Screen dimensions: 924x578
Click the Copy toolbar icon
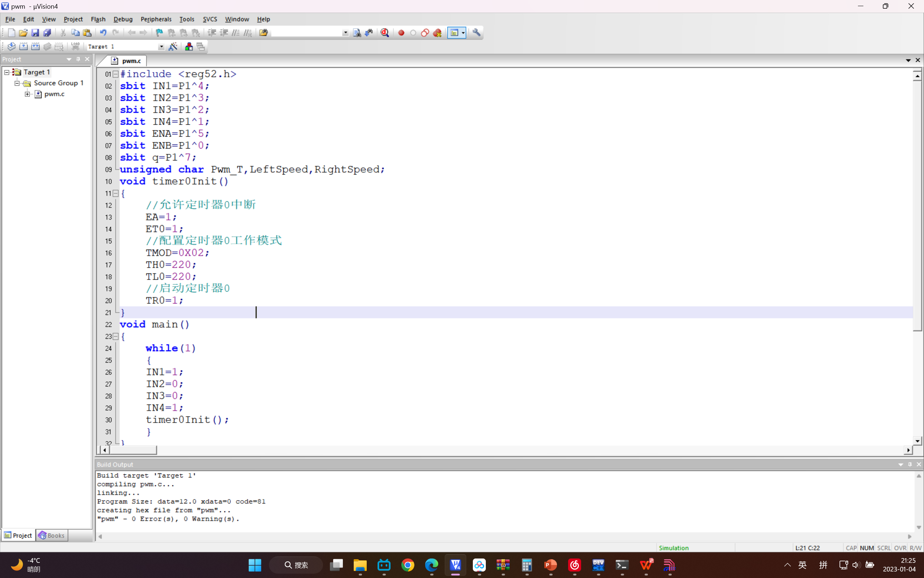[75, 33]
